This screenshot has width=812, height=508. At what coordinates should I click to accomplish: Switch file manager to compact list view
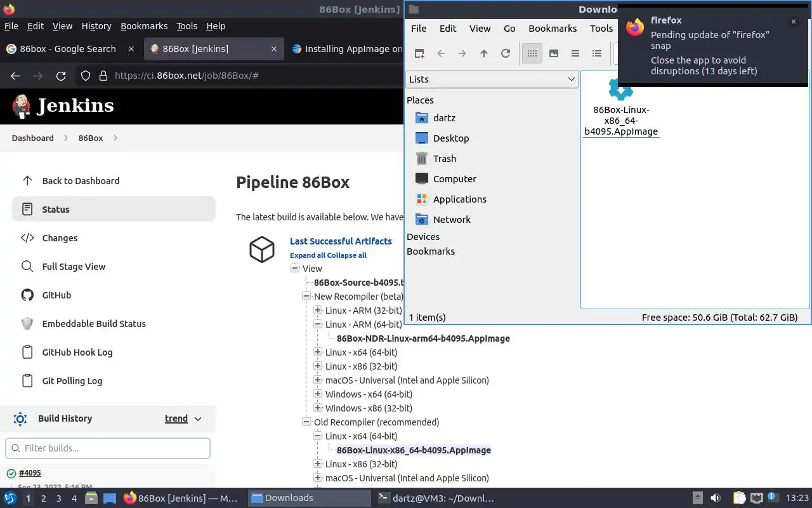coord(575,53)
